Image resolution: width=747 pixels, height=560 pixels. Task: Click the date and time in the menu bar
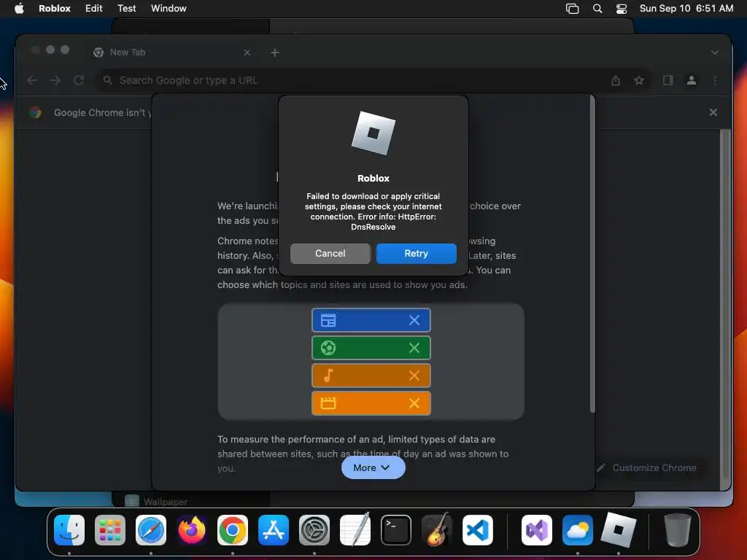tap(686, 8)
